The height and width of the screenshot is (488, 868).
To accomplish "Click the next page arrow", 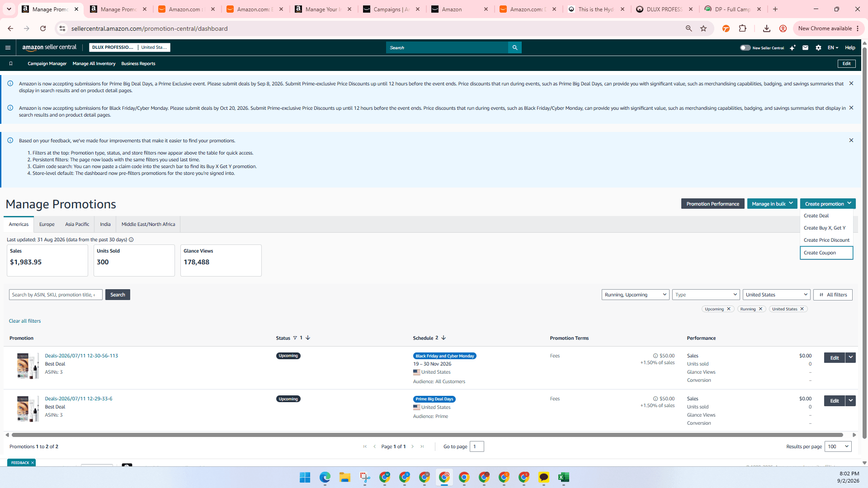I will (413, 447).
